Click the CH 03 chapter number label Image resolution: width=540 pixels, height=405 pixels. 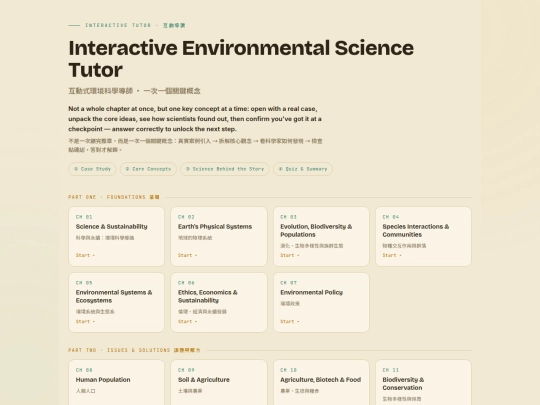pyautogui.click(x=289, y=217)
